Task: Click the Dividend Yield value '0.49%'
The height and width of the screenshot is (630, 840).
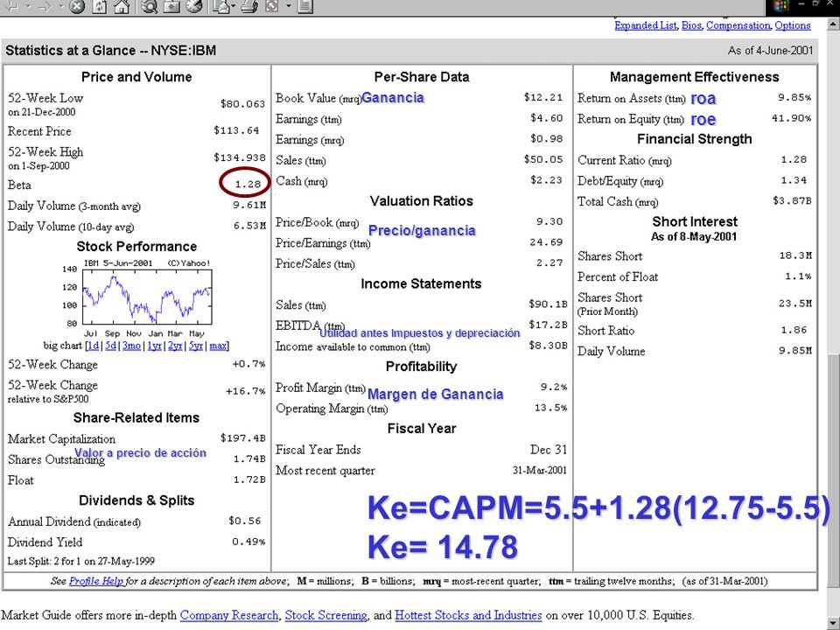Action: click(x=248, y=542)
